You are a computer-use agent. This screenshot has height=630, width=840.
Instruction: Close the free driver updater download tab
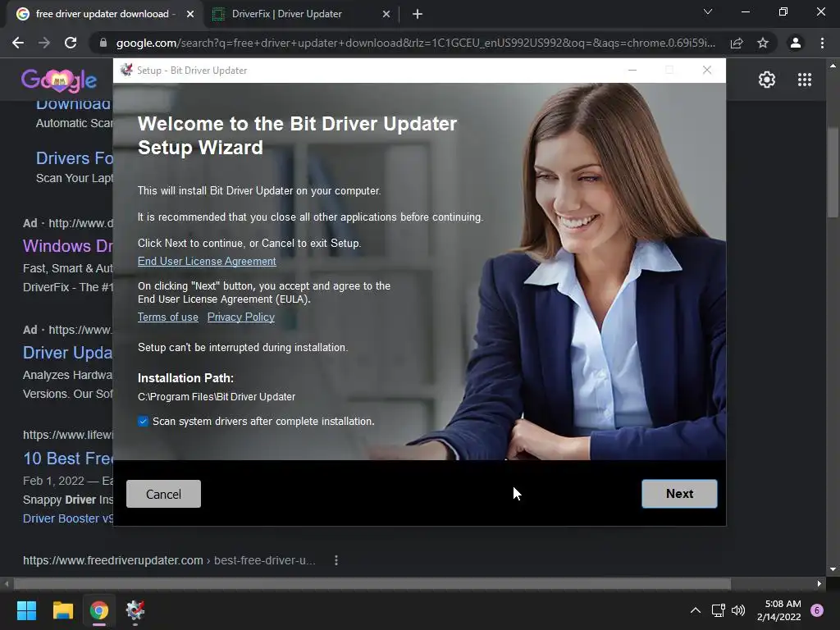coord(190,15)
